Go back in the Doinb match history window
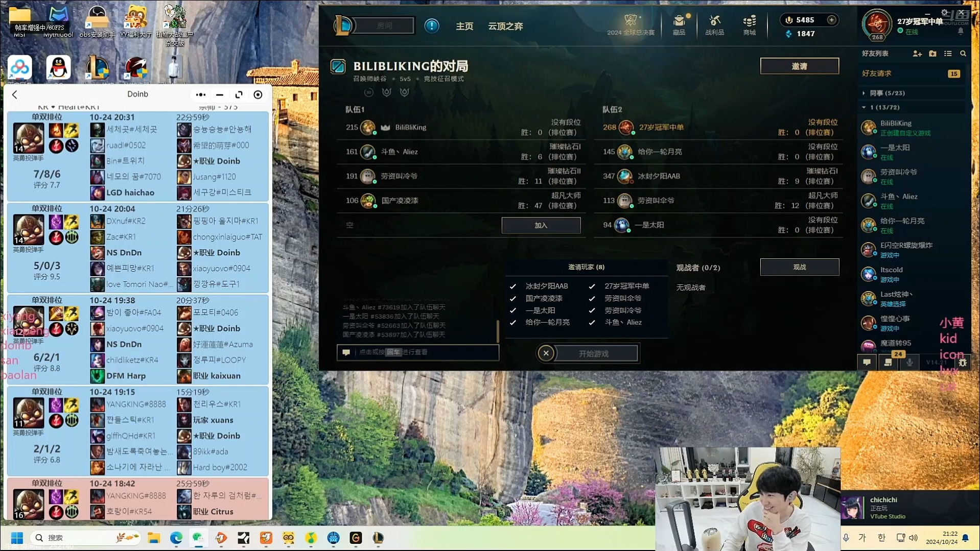The width and height of the screenshot is (980, 551). point(15,94)
